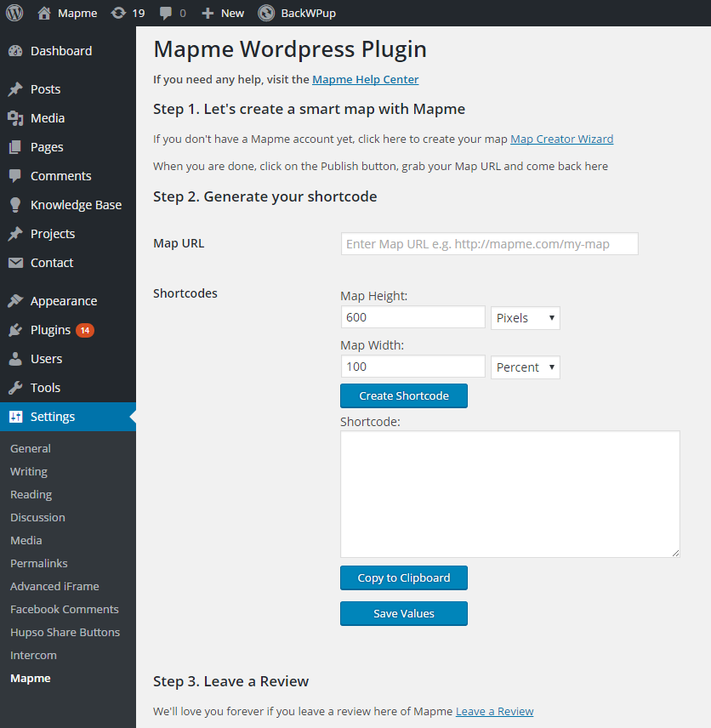This screenshot has width=711, height=728.
Task: Open the New content menu
Action: click(223, 13)
